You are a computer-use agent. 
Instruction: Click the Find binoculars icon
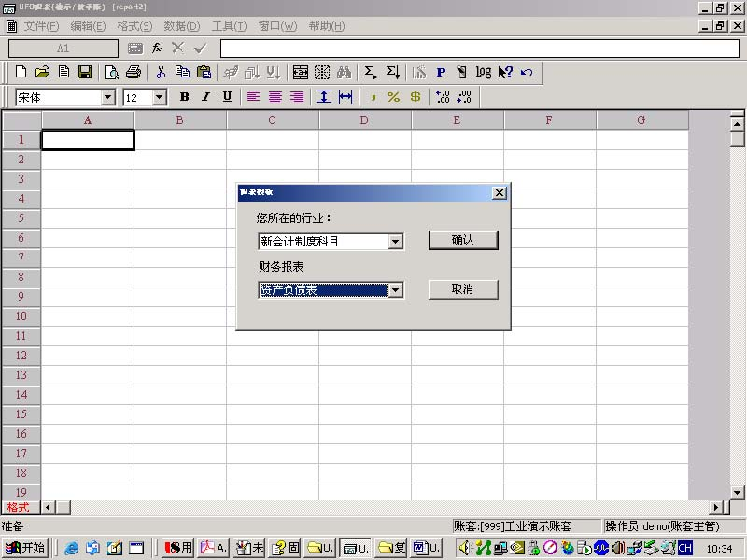tap(344, 72)
